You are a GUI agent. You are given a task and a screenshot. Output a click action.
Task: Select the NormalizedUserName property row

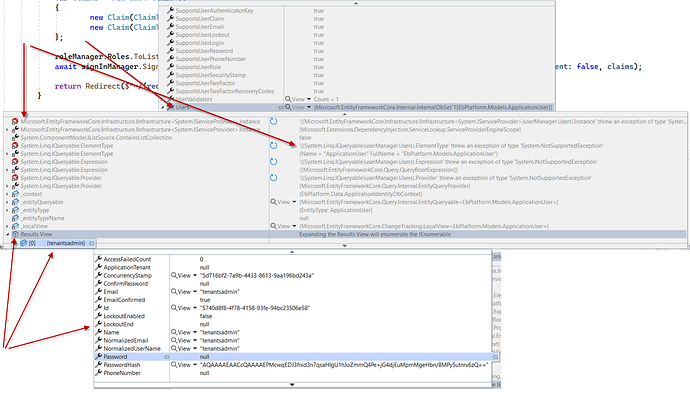tap(293, 349)
